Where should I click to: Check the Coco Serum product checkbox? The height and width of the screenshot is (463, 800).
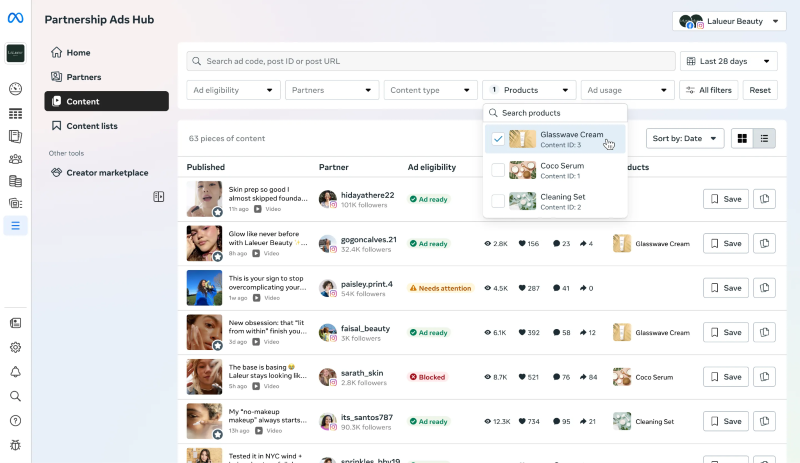pos(498,170)
